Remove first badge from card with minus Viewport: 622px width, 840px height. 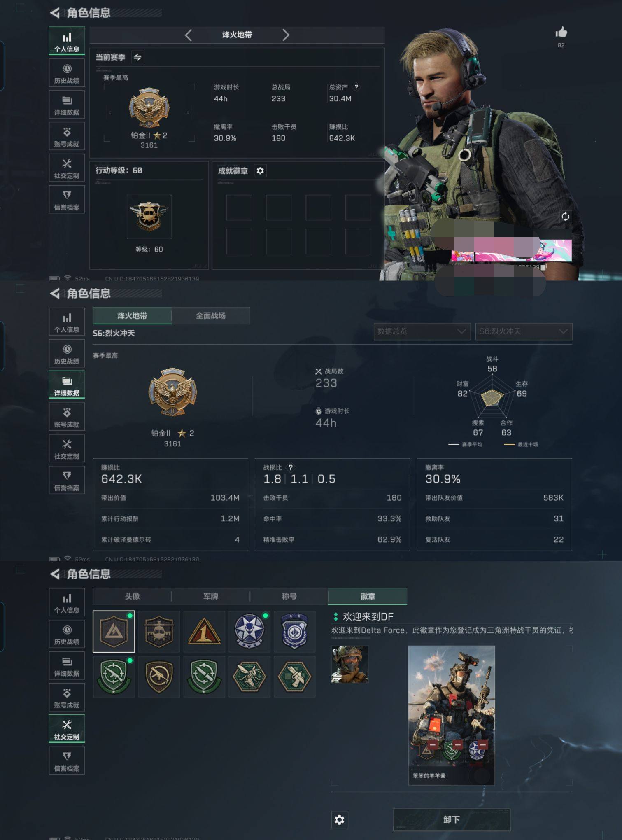click(432, 744)
